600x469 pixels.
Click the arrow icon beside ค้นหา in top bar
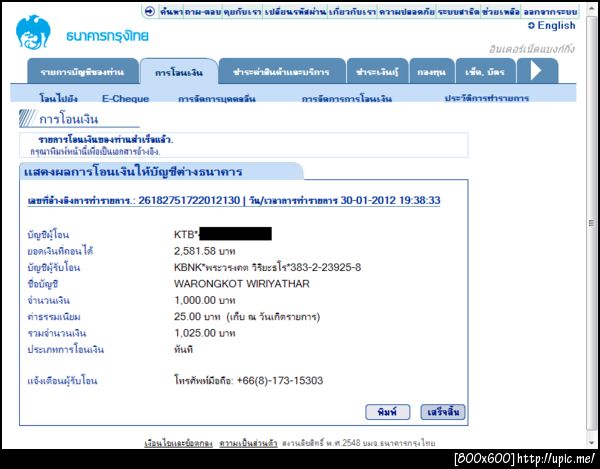click(150, 11)
